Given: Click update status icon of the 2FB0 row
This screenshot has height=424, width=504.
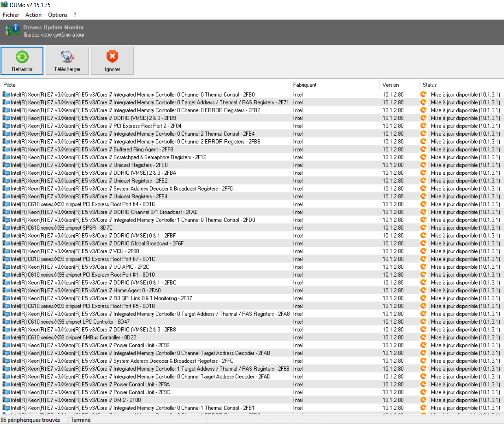Looking at the screenshot, I should point(424,94).
